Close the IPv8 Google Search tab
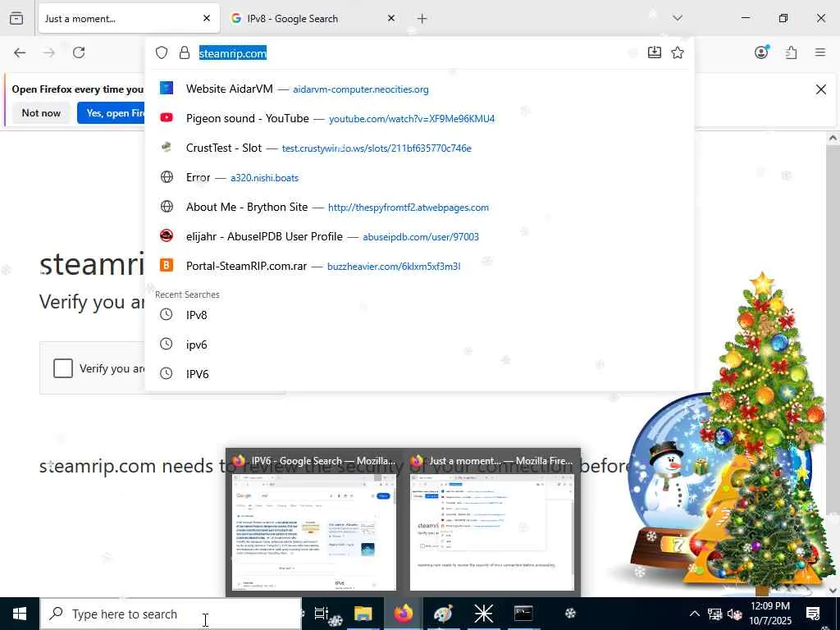Screen dimensions: 840x630 (391, 18)
